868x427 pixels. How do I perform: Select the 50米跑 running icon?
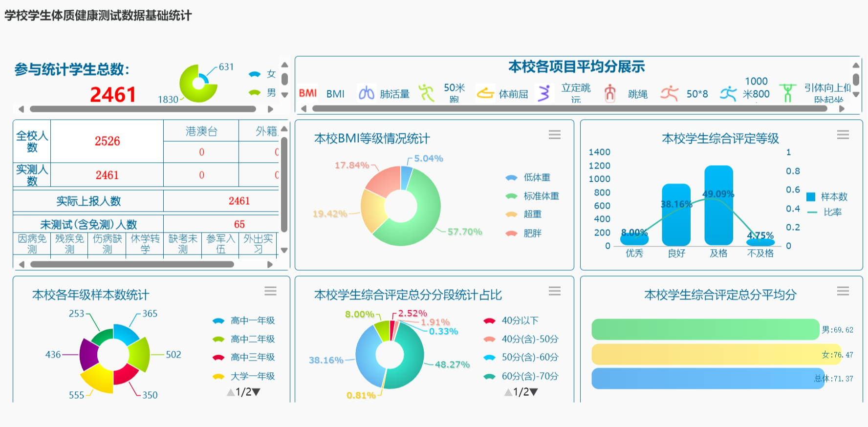pyautogui.click(x=427, y=93)
